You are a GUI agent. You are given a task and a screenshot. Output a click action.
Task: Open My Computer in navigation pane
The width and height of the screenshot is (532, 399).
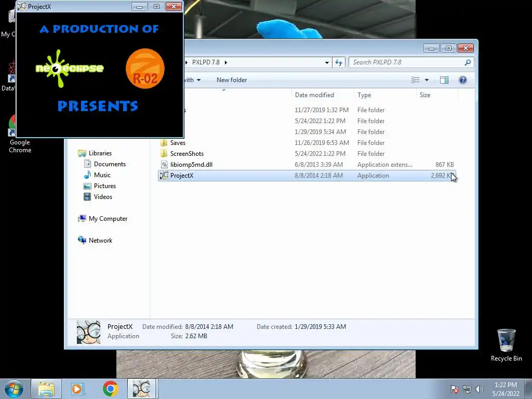point(108,219)
